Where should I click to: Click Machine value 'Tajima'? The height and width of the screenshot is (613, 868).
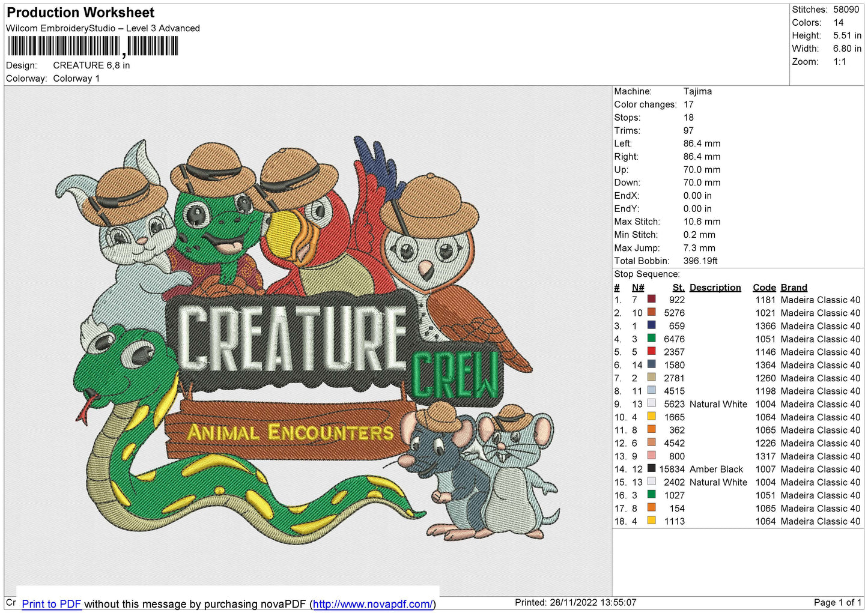click(697, 91)
